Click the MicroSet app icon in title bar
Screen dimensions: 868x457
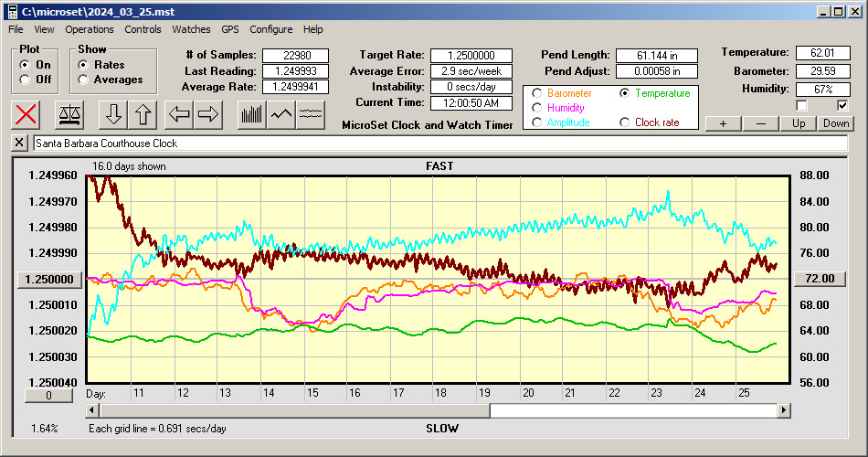pos(13,12)
